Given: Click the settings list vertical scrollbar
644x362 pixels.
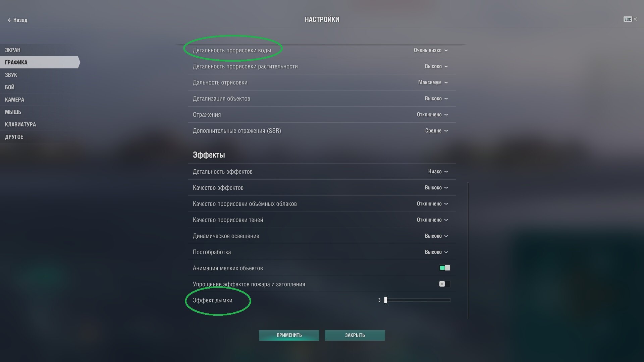Looking at the screenshot, I should coord(468,250).
